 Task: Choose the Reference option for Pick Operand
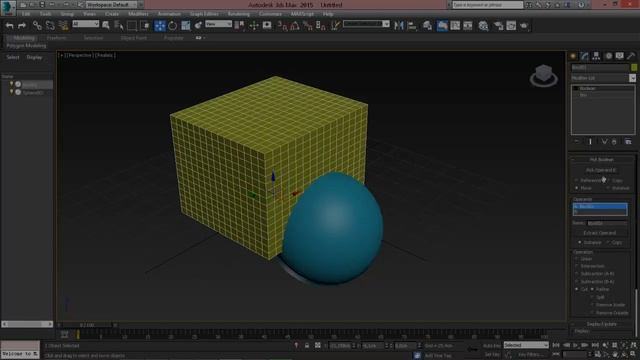click(x=577, y=180)
